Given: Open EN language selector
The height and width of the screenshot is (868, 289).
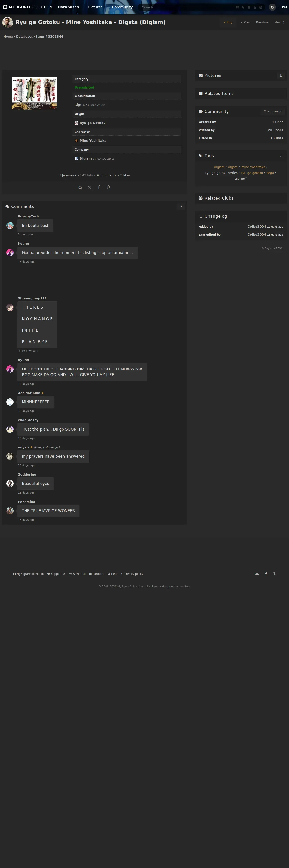Looking at the screenshot, I should pos(284,7).
